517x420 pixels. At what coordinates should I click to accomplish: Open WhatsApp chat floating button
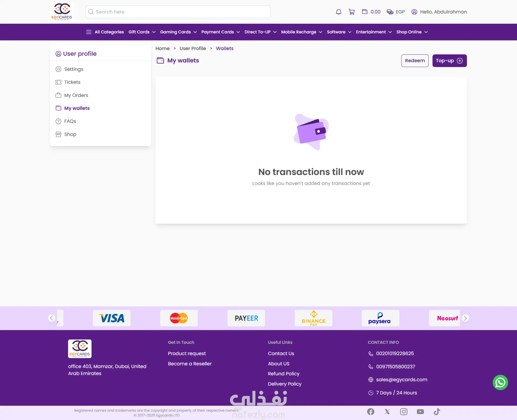[500, 382]
